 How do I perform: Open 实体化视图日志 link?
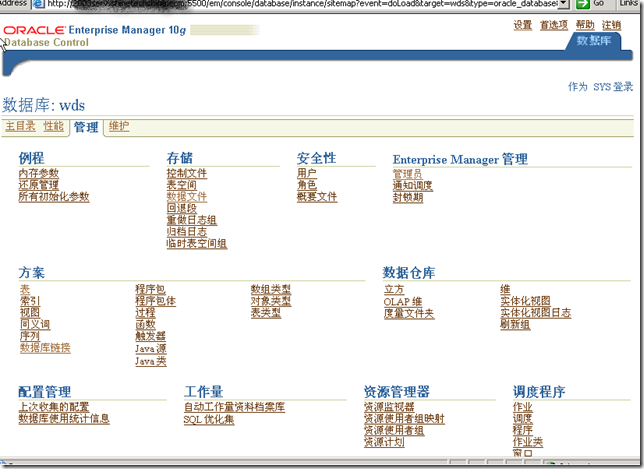[x=536, y=313]
